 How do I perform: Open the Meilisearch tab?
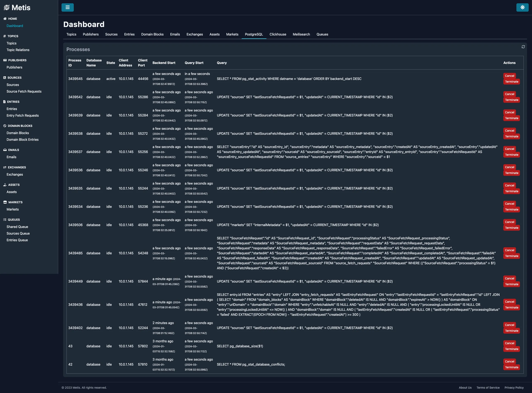point(301,34)
